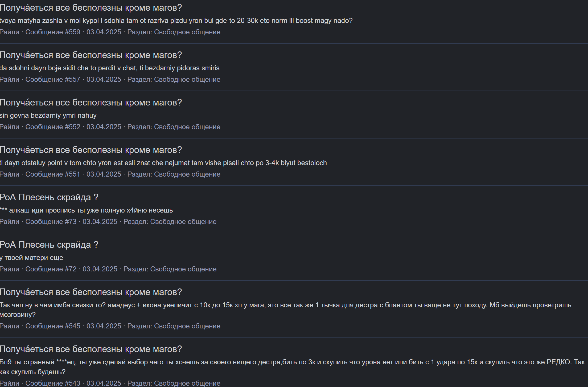
Task: Click author Райли on message #559 row
Action: tap(10, 32)
